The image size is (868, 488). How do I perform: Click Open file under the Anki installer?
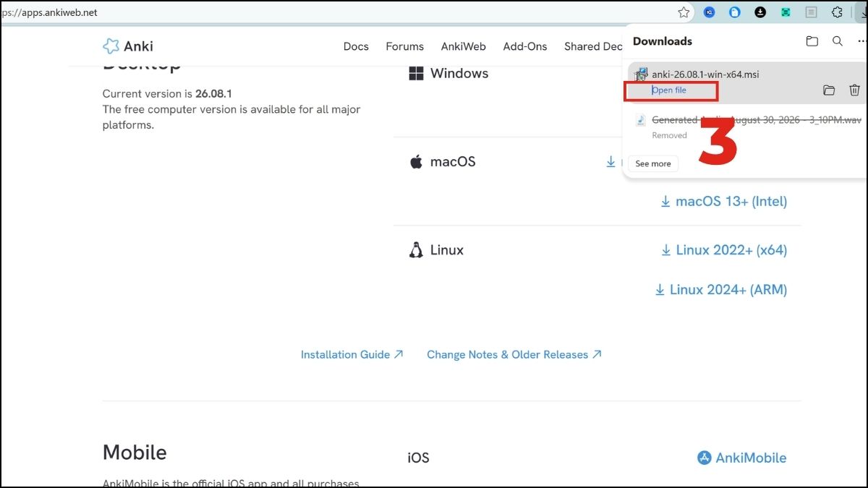click(669, 90)
